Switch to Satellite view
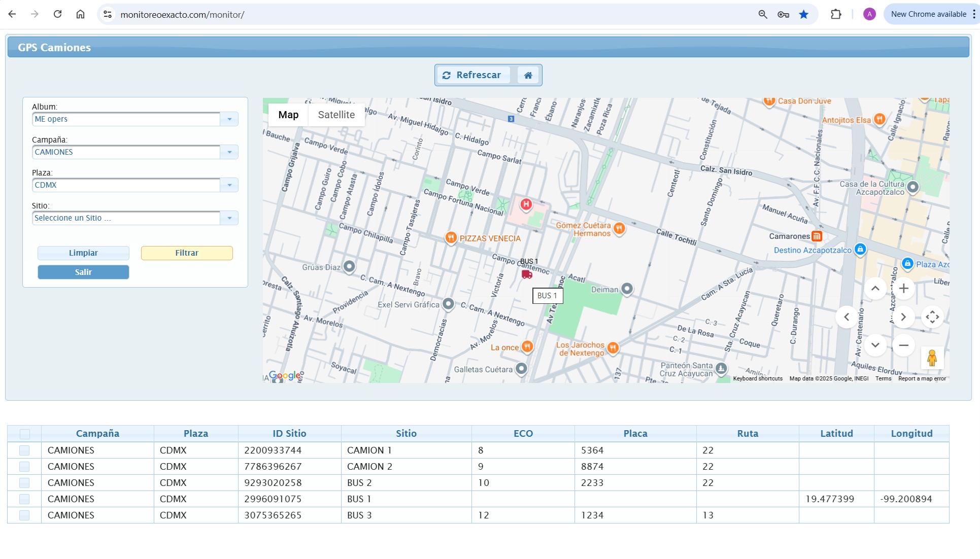 (336, 115)
